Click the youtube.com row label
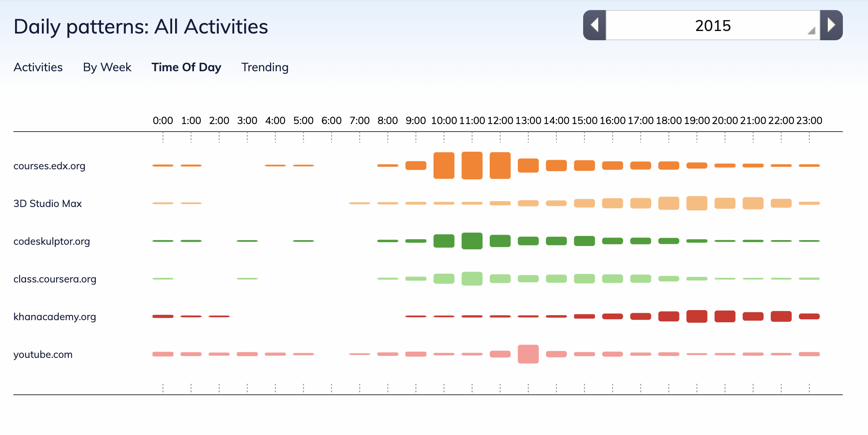 (x=43, y=355)
